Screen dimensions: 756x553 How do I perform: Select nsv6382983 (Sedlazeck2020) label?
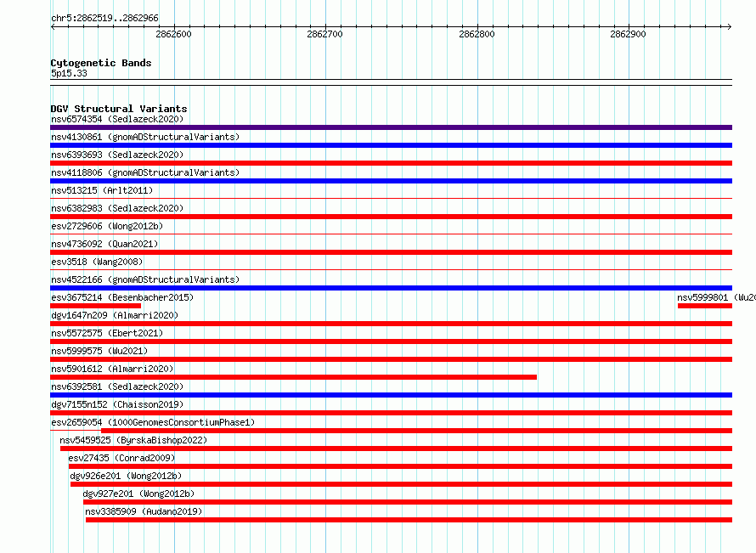(117, 208)
